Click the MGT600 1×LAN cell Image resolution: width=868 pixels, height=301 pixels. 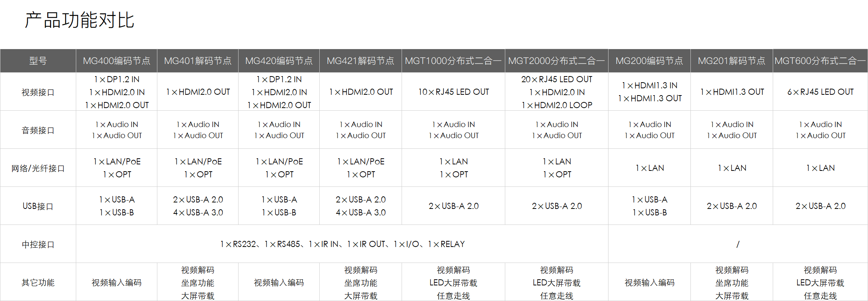point(820,168)
